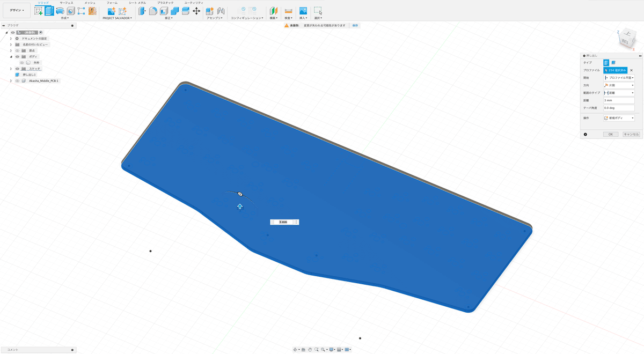Pick the Offset Face tool icon

(x=185, y=11)
